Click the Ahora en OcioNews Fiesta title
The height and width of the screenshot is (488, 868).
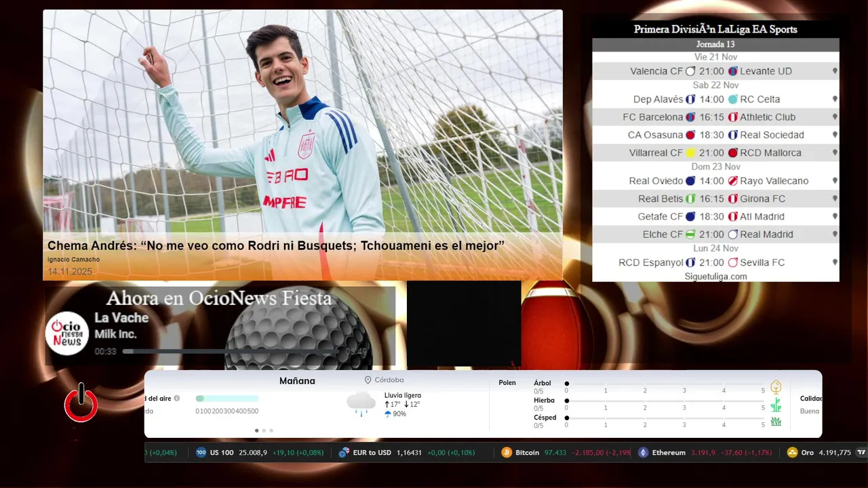click(219, 298)
